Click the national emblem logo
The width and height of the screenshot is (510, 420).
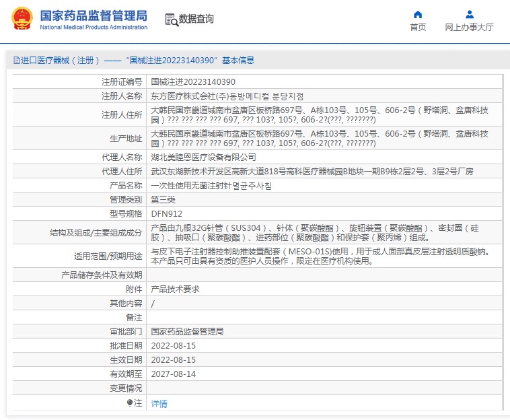pos(22,19)
